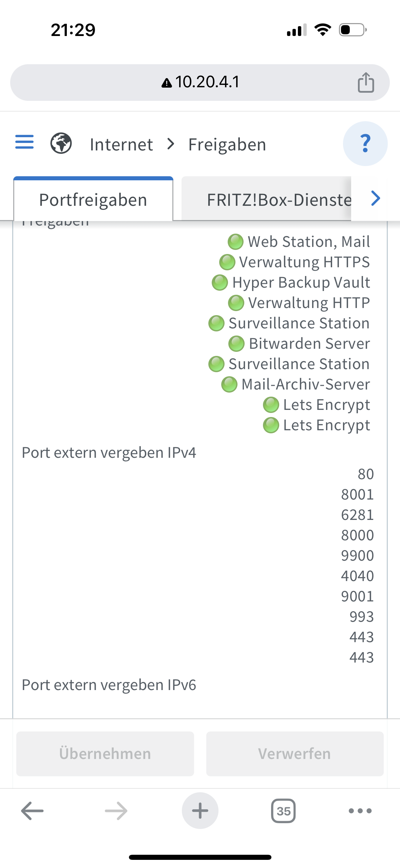Click the Web Station, Mail entry
Screen dimensions: 400x868
(308, 242)
